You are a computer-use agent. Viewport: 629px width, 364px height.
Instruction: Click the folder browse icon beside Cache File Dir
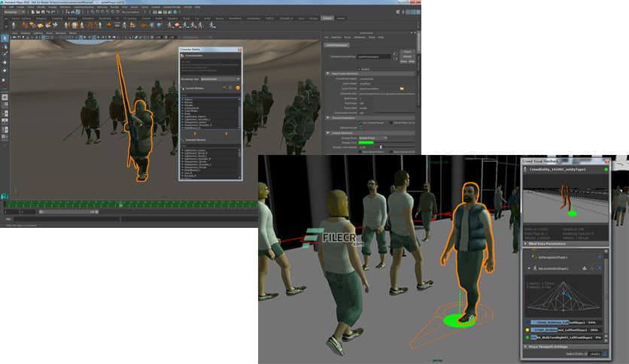[402, 89]
